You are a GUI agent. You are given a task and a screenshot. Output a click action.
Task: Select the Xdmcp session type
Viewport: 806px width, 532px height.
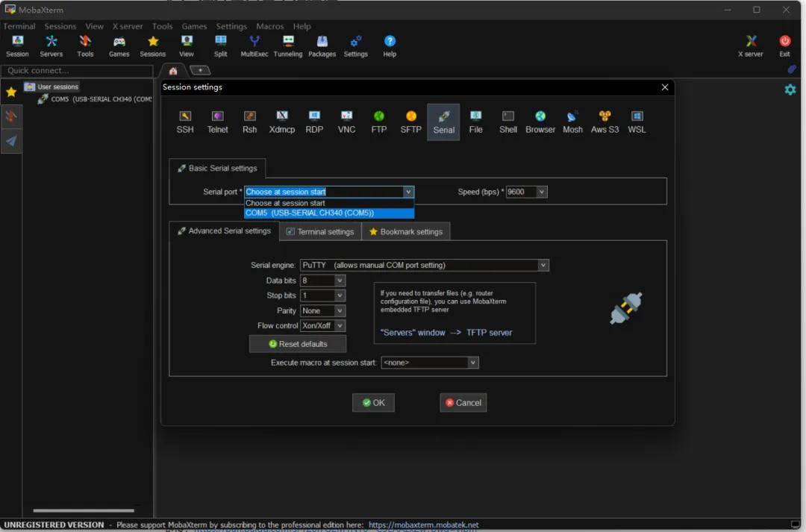[x=281, y=122]
